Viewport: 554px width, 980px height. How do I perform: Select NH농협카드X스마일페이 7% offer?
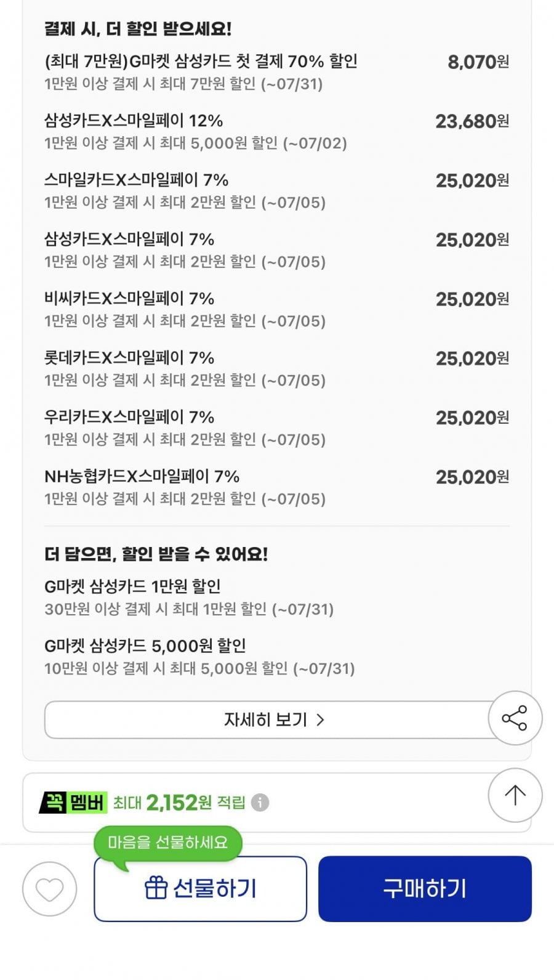click(x=276, y=487)
